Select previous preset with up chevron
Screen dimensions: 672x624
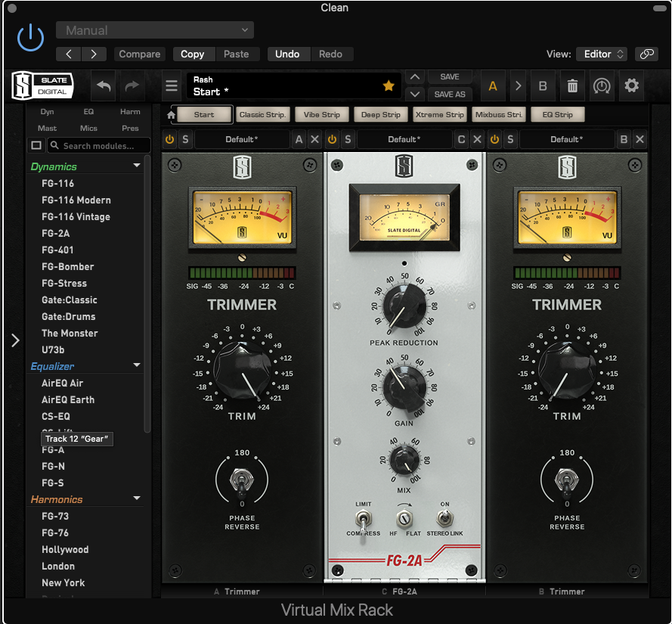[415, 76]
